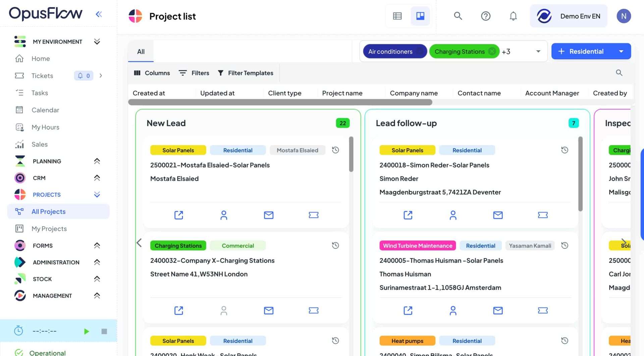Viewport: 644px width, 356px height.
Task: Open Tasks in sidebar
Action: coord(40,93)
